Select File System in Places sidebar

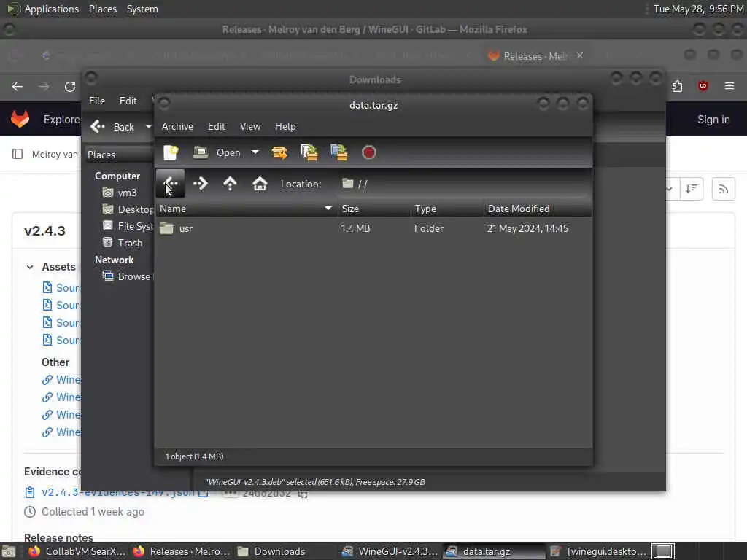coord(128,226)
